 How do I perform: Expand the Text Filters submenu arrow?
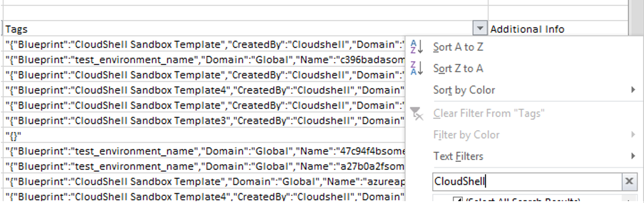pos(633,156)
